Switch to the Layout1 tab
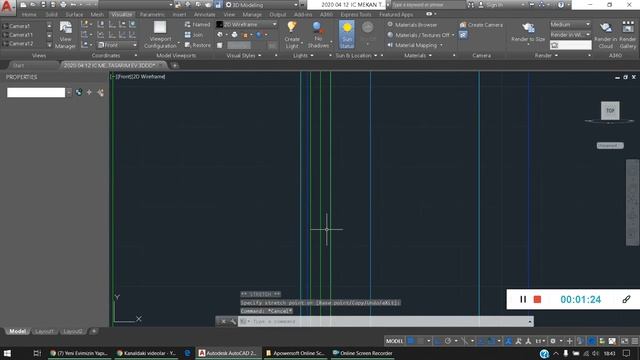The image size is (640, 360). click(x=44, y=331)
